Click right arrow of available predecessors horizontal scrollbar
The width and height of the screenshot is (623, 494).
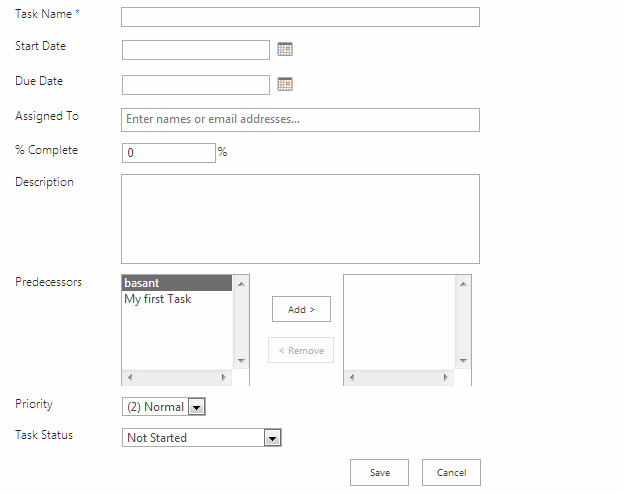pos(224,377)
